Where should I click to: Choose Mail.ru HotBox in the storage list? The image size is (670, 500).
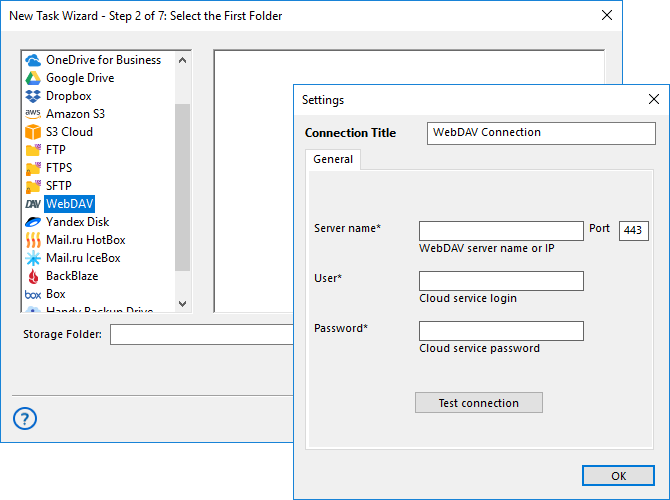(85, 240)
